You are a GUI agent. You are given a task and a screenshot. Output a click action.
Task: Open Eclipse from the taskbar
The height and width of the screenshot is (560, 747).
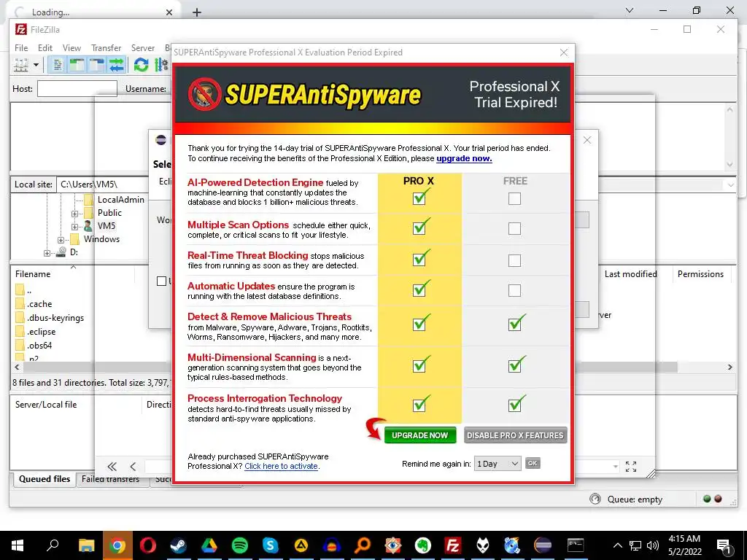(542, 545)
